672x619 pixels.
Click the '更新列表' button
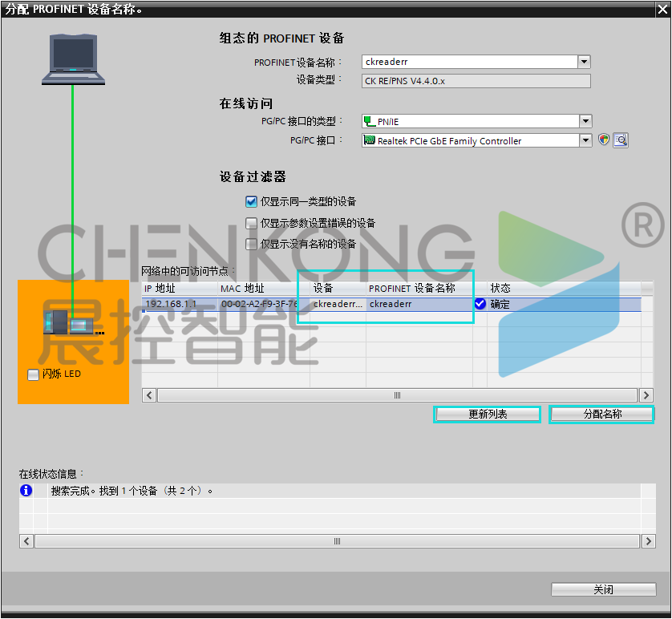488,415
